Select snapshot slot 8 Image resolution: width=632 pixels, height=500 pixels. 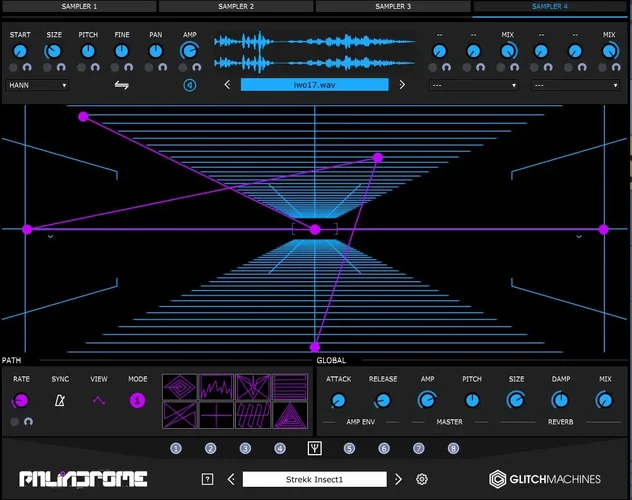click(x=453, y=448)
